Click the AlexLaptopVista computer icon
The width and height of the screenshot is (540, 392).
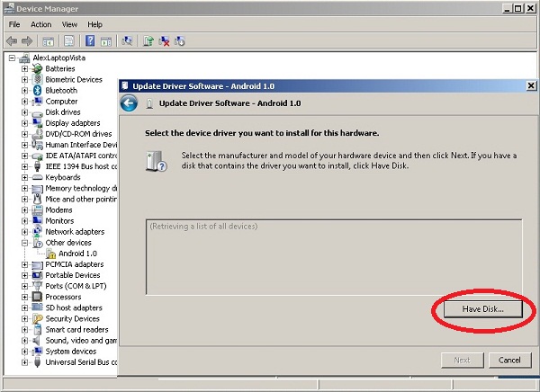click(x=24, y=58)
